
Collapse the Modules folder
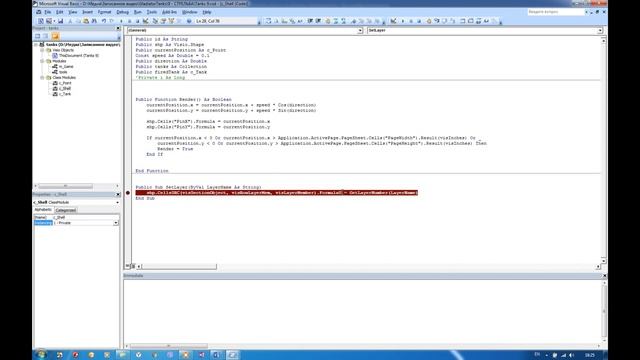pos(42,61)
